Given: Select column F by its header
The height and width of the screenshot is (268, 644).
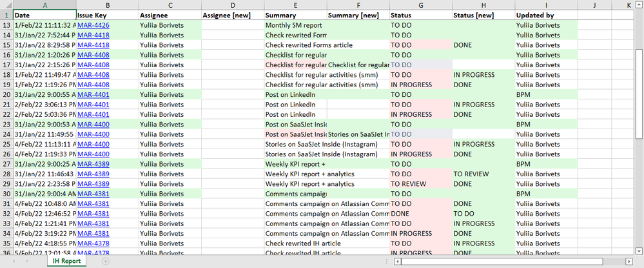Looking at the screenshot, I should pyautogui.click(x=358, y=5).
